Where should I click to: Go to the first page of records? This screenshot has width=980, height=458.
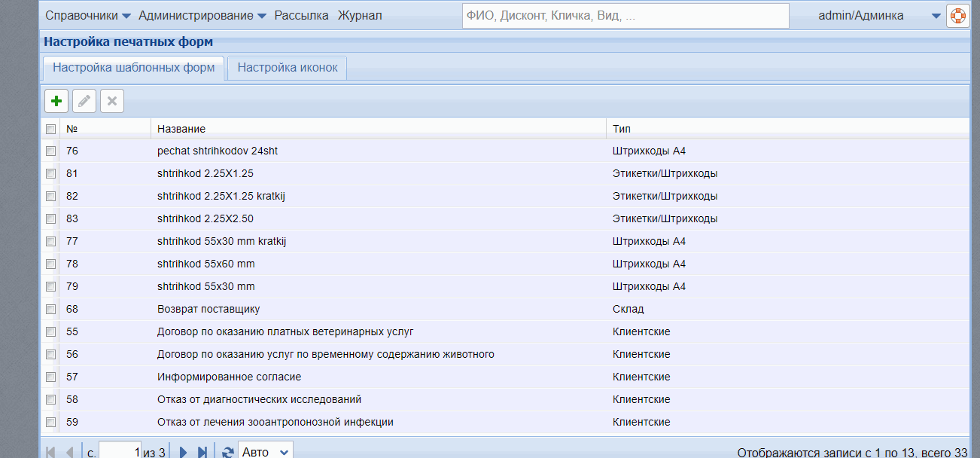pyautogui.click(x=51, y=452)
